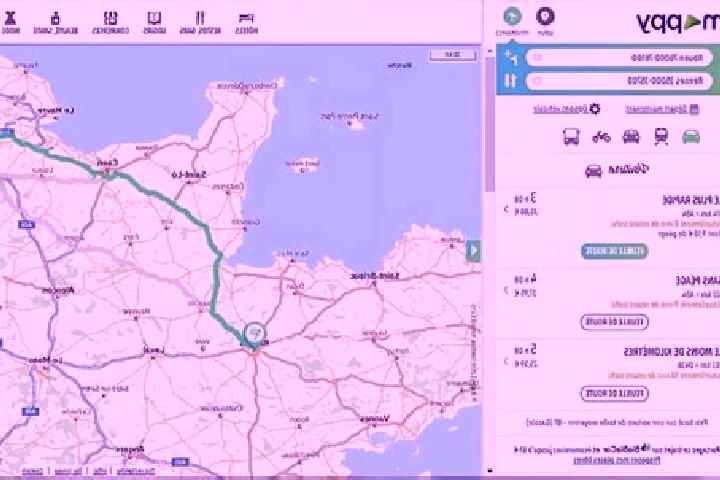
Task: Select the Lieux pin icon in panel header
Action: tap(546, 17)
